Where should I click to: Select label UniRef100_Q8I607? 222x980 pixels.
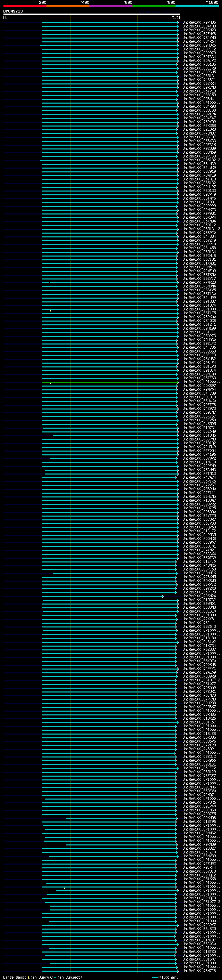199,959
